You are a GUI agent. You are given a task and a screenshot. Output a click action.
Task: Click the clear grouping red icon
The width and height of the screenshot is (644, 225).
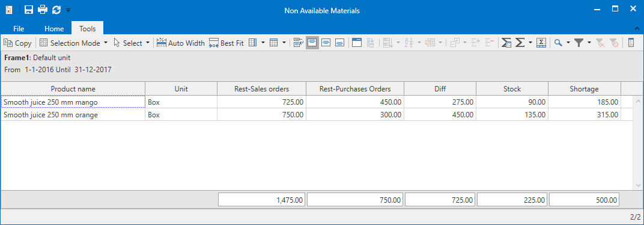pos(430,43)
